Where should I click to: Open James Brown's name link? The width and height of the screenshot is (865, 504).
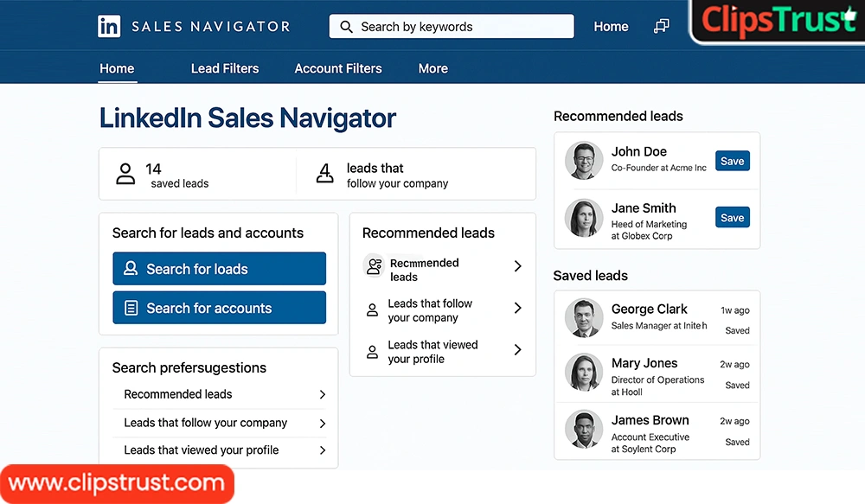pyautogui.click(x=650, y=420)
